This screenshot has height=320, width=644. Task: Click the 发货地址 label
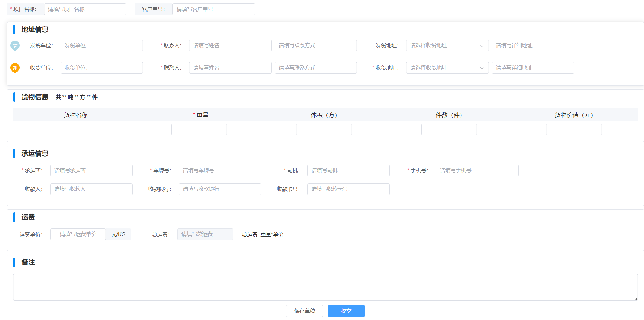(x=387, y=45)
